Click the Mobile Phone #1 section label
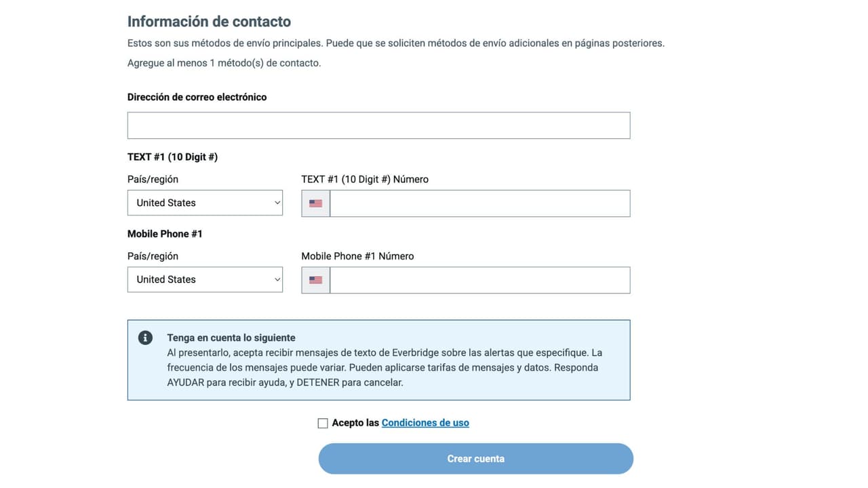This screenshot has height=488, width=868. click(165, 233)
